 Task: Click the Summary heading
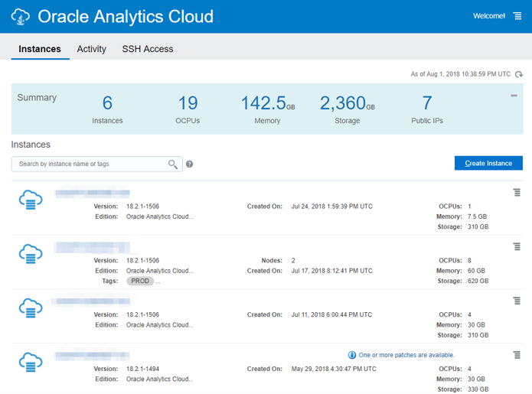pyautogui.click(x=37, y=98)
